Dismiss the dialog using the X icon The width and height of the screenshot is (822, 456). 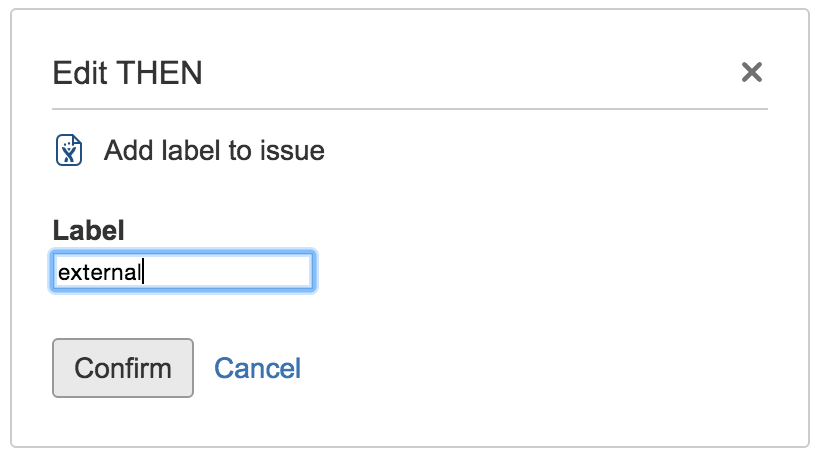click(x=751, y=72)
